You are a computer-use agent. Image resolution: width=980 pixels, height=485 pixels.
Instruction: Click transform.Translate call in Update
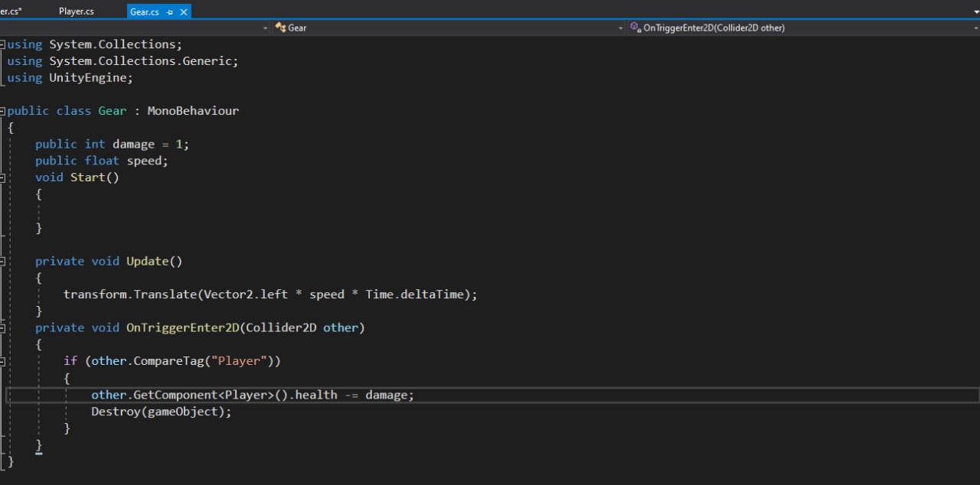click(x=130, y=295)
